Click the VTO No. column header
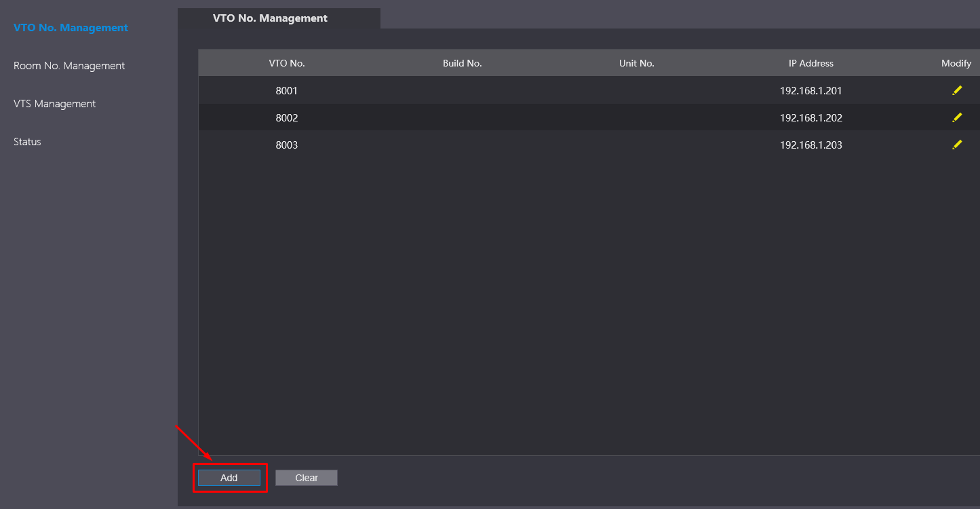Viewport: 980px width, 509px height. 287,63
